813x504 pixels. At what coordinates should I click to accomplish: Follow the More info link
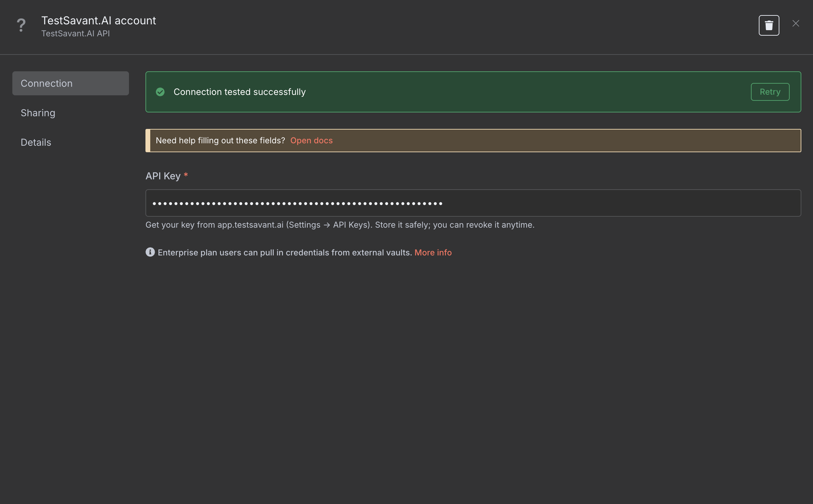point(433,253)
